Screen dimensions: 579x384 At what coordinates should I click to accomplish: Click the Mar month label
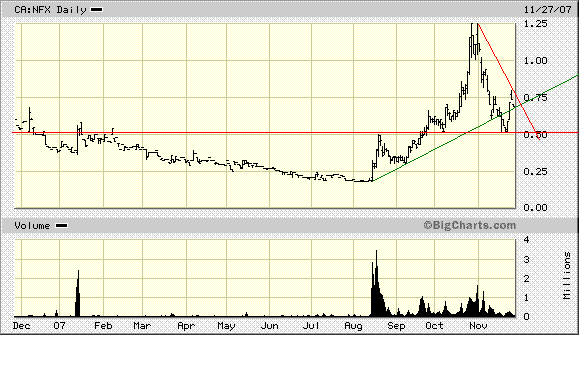pos(142,326)
